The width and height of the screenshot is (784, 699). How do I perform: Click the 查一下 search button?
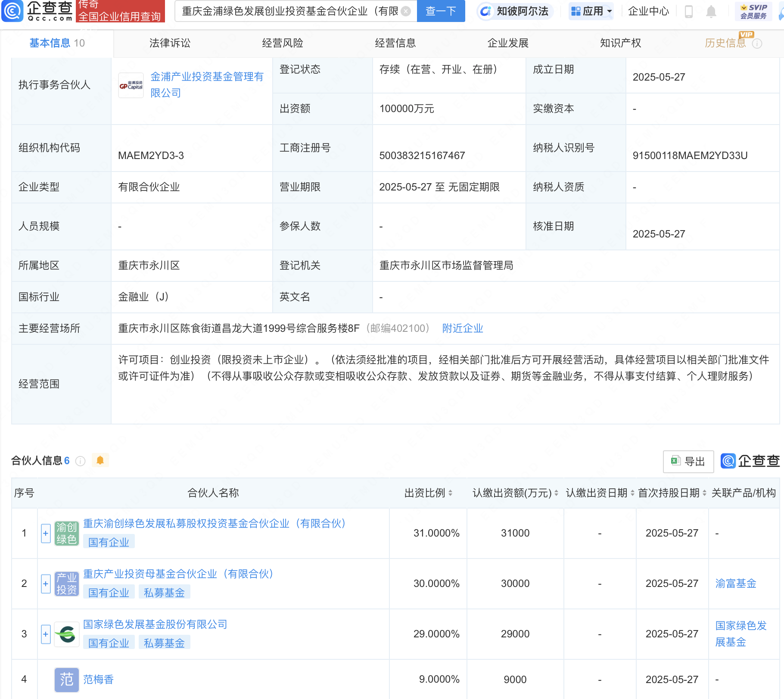pyautogui.click(x=441, y=11)
